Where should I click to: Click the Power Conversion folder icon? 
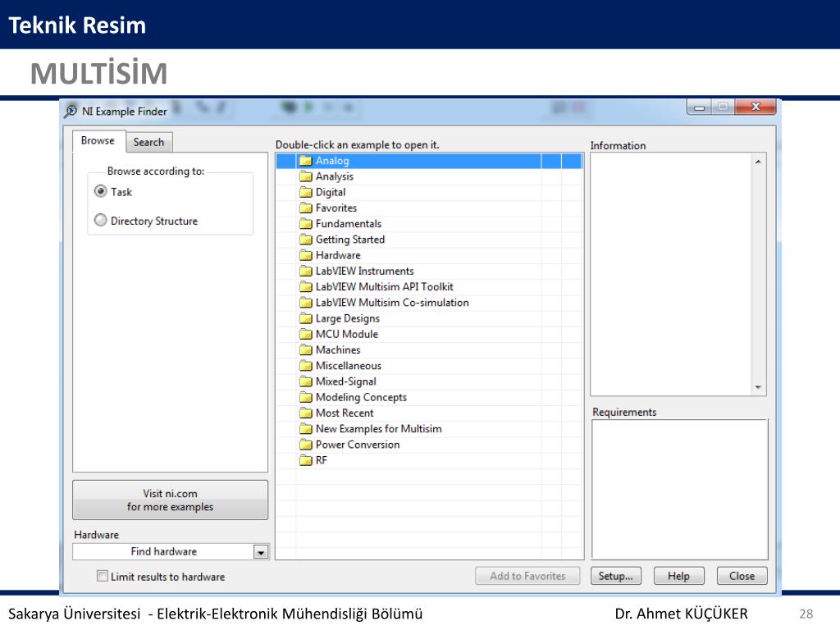click(306, 445)
